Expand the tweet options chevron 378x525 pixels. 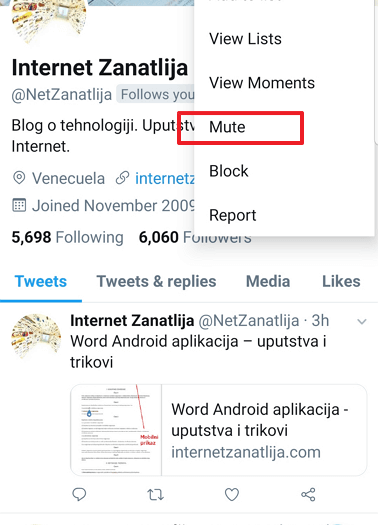click(362, 322)
